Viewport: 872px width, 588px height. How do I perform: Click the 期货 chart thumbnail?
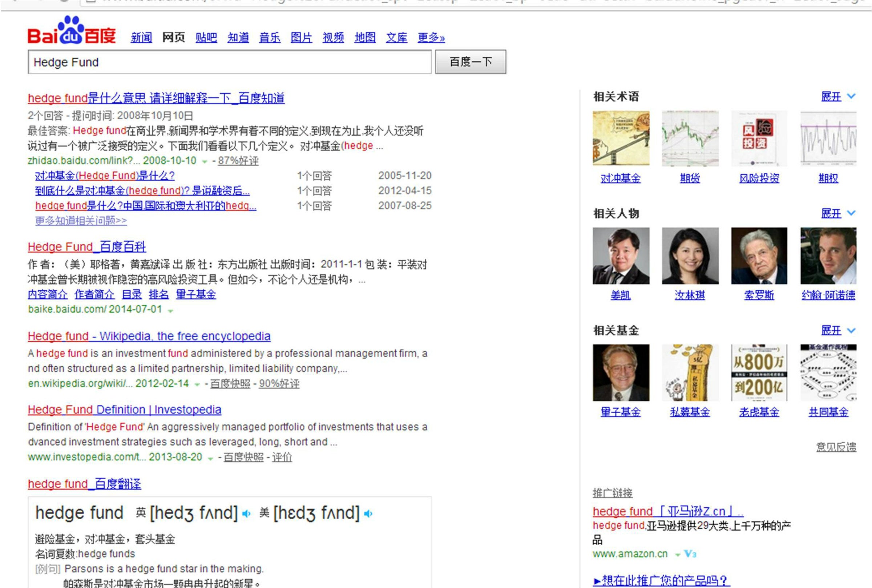pos(690,138)
